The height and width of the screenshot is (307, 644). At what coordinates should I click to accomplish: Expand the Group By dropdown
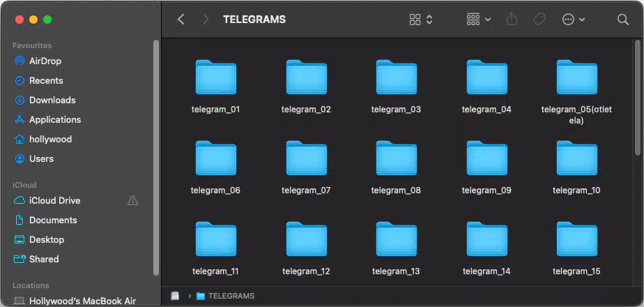pyautogui.click(x=478, y=20)
